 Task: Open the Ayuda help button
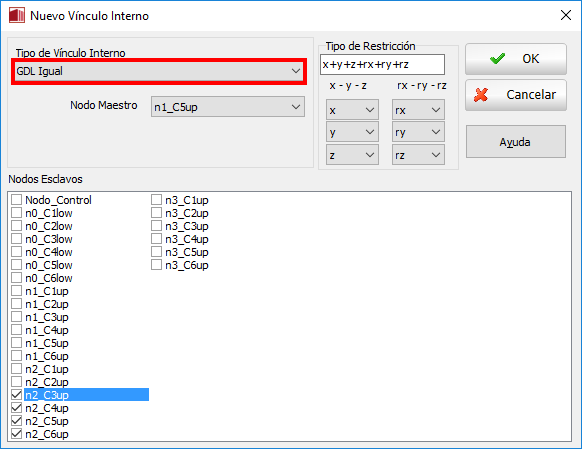point(516,142)
